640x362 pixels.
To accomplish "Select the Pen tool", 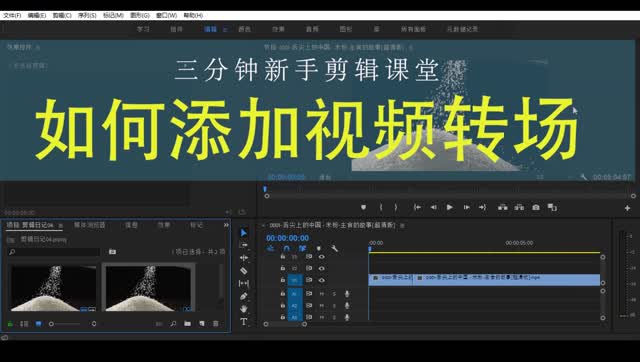I will 244,296.
